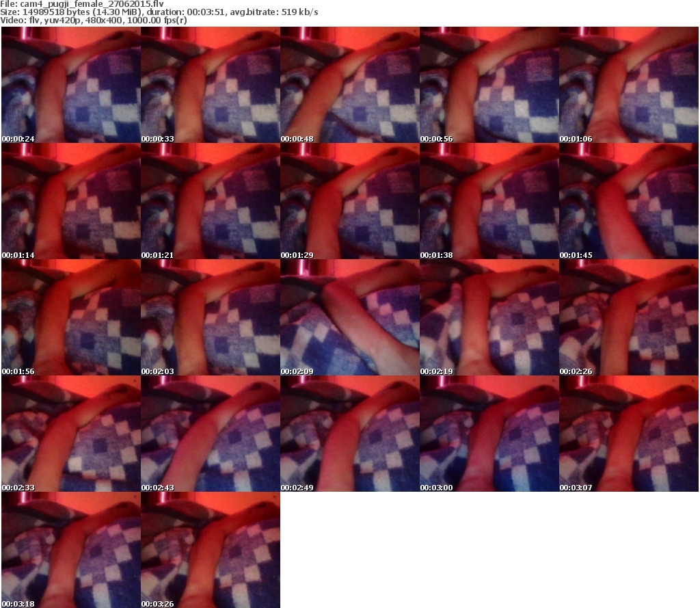Pick the frame stamped 00:02:43
The width and height of the screenshot is (700, 608).
211,434
